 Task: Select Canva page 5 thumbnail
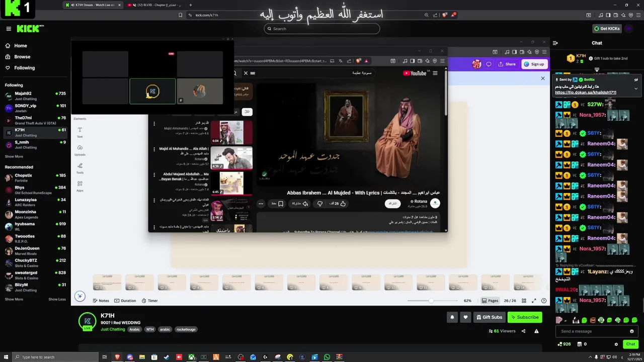pos(236,283)
